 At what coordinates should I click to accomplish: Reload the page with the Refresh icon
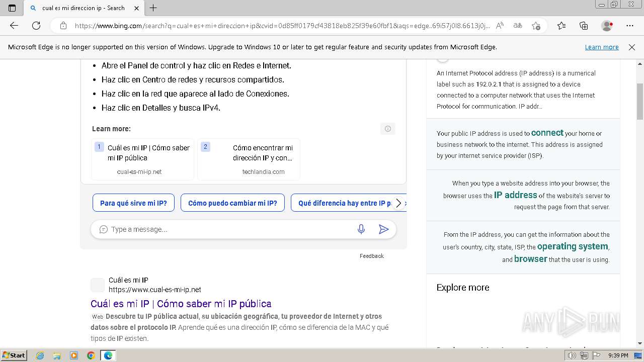coord(36,26)
